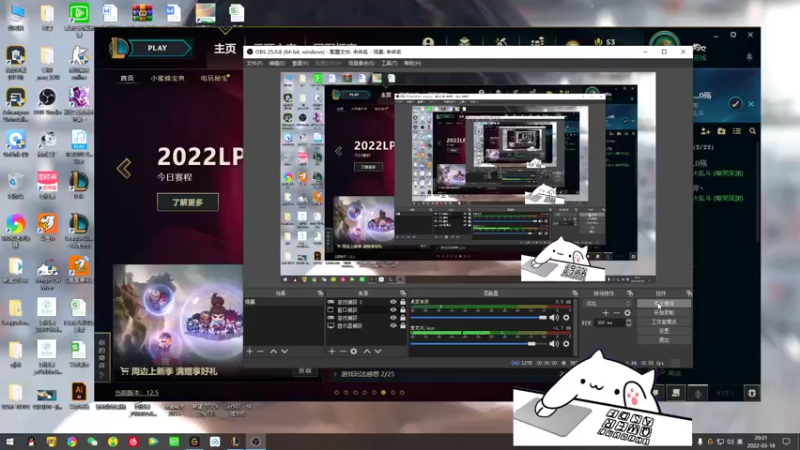Image resolution: width=800 pixels, height=450 pixels.
Task: Toggle the eye icon on the third-row 游戏捕获 source
Action: pos(393,317)
